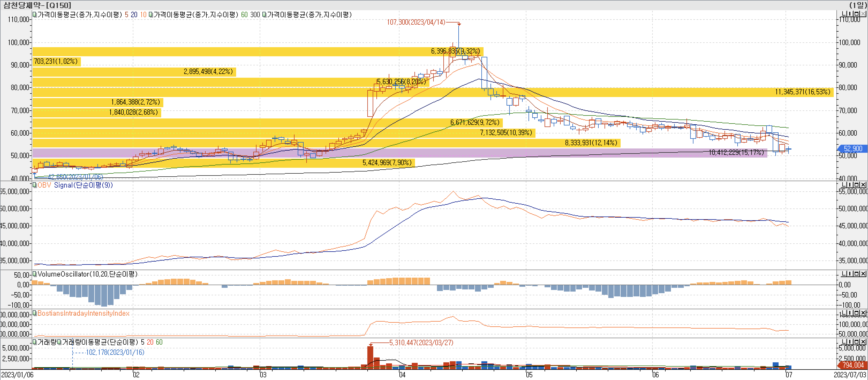
Task: Click BostiansIntradayIntensityIndex legend label
Action: [x=83, y=313]
